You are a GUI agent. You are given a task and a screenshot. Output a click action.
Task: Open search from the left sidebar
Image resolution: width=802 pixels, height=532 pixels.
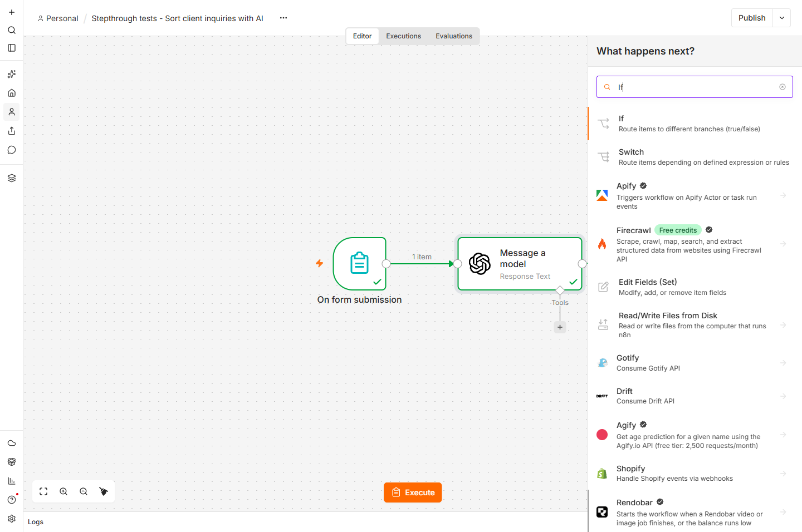click(x=12, y=30)
